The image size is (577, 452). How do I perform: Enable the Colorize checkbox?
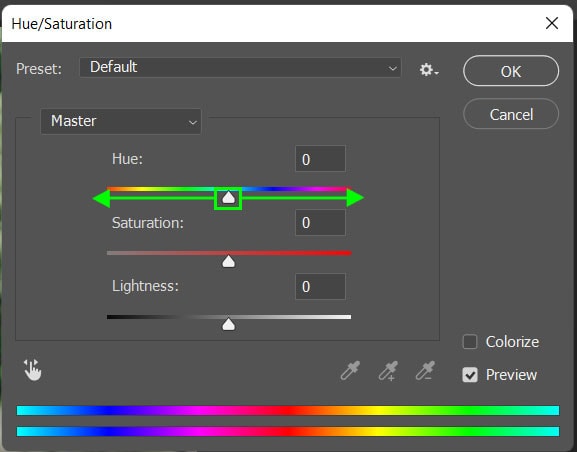[x=470, y=342]
